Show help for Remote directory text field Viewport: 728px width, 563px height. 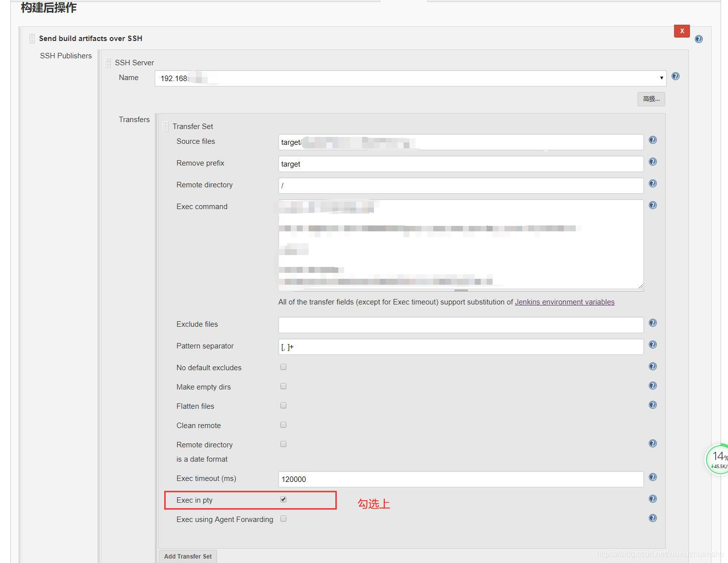(x=653, y=183)
